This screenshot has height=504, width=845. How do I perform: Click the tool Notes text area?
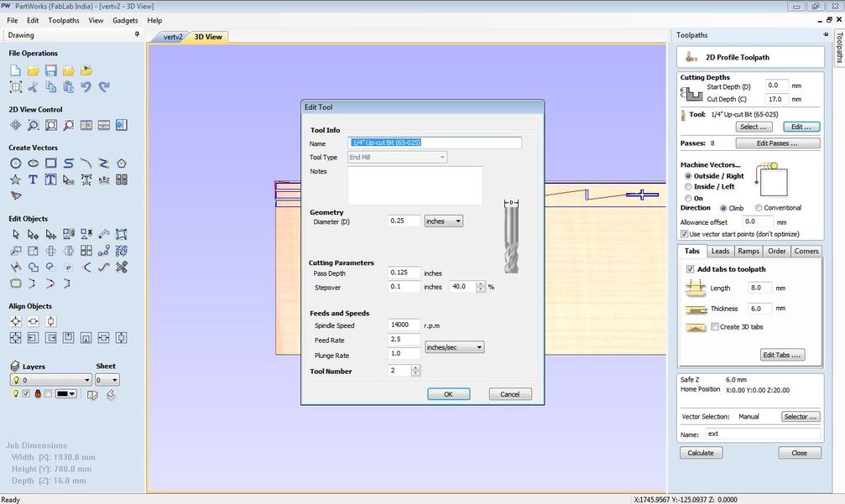415,185
